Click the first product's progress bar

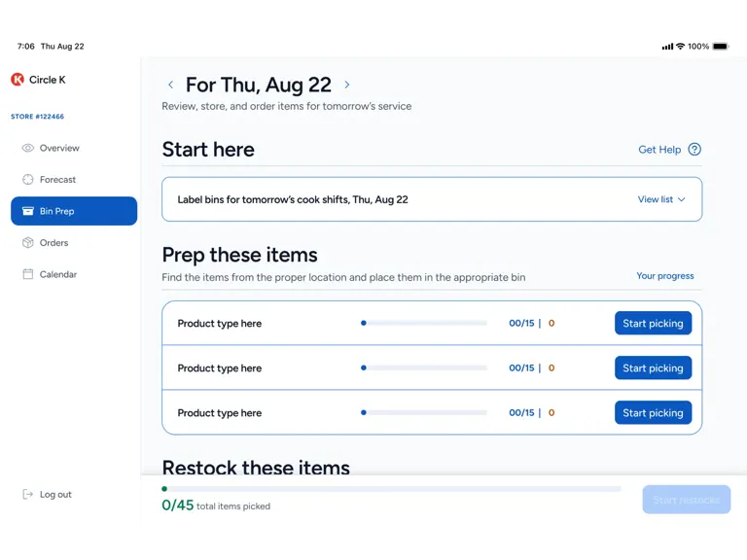pos(424,324)
